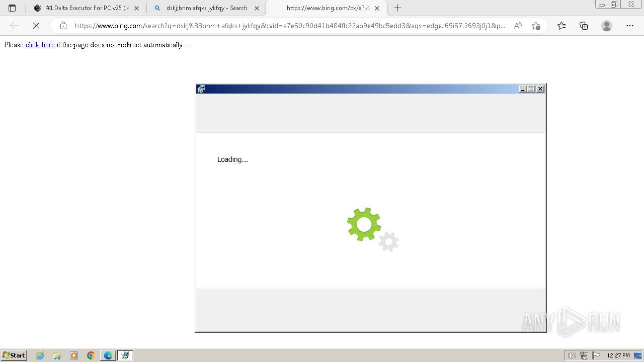The height and width of the screenshot is (362, 644).
Task: Minimize the Edge browser window
Action: click(602, 5)
